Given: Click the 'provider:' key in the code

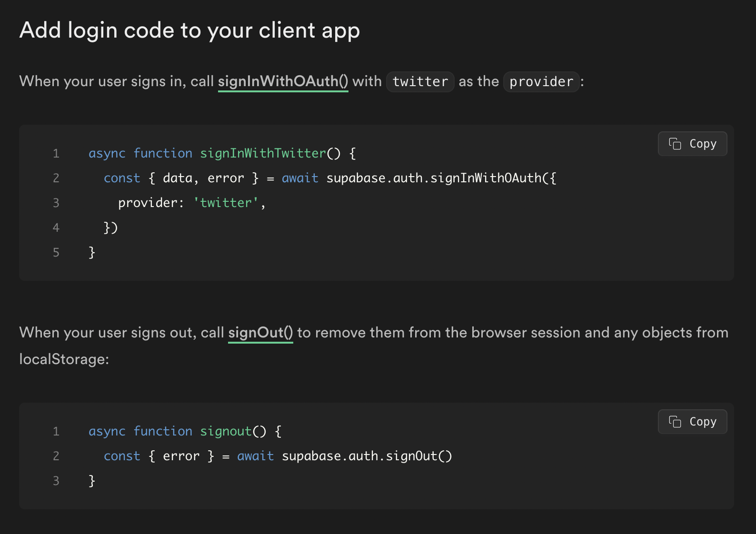Looking at the screenshot, I should pos(150,203).
